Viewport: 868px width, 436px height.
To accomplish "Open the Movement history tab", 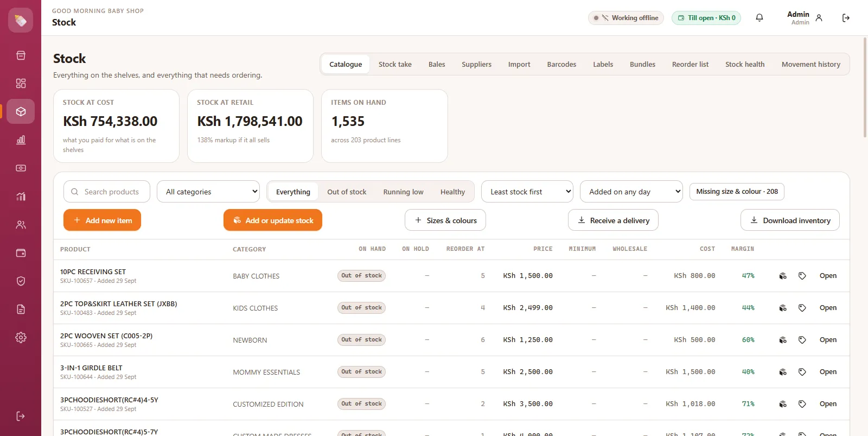I will pos(811,64).
